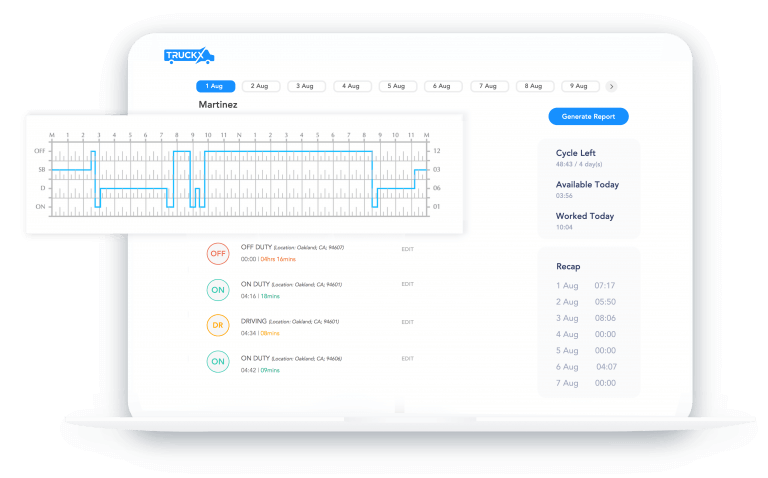768x478 pixels.
Task: Go to the 7 Aug tab
Action: (x=489, y=87)
